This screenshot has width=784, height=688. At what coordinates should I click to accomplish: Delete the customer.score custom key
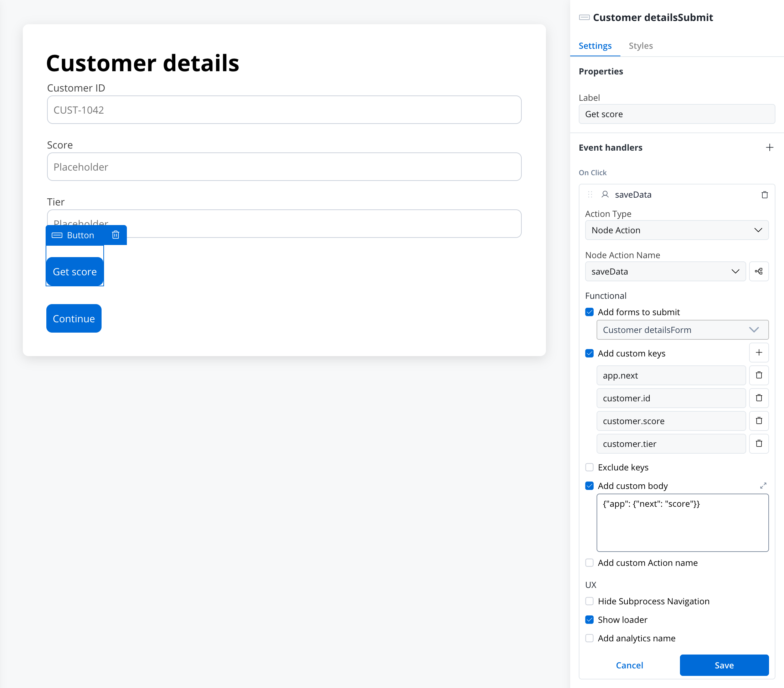(759, 421)
